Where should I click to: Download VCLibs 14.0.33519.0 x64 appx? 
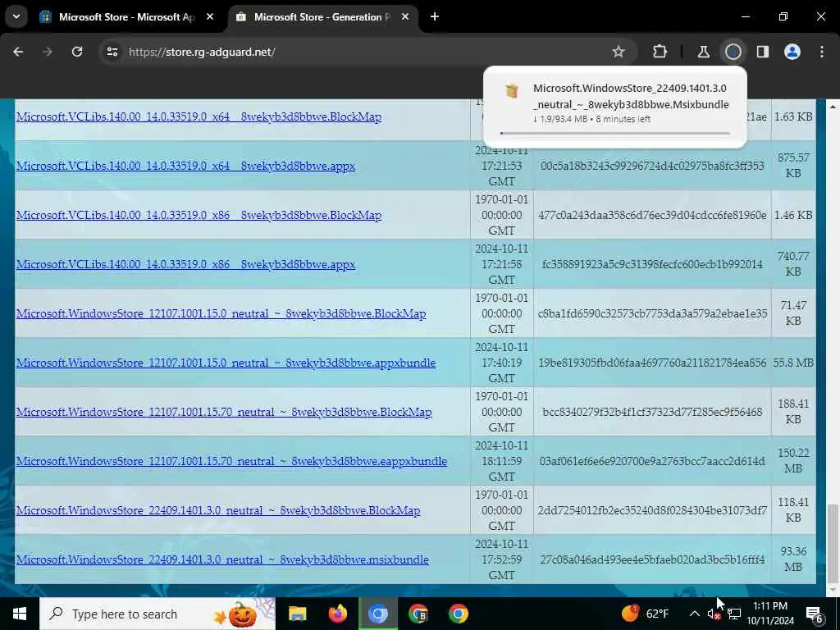click(185, 166)
